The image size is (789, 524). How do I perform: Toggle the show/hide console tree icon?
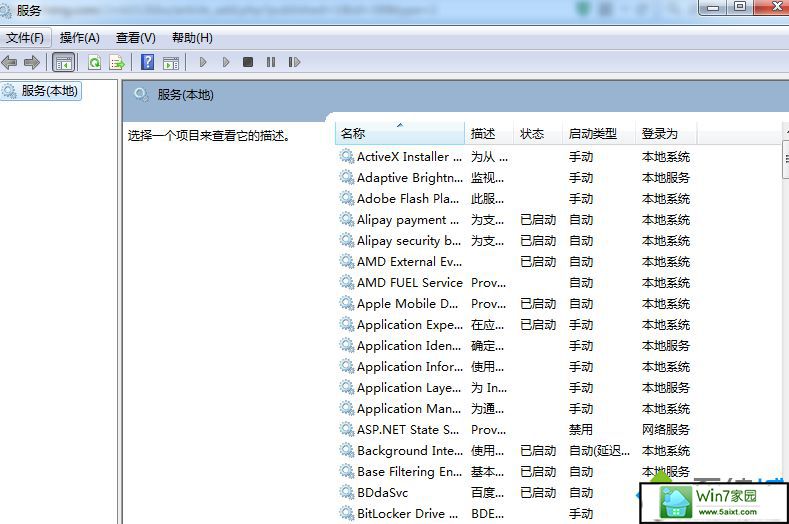tap(63, 62)
